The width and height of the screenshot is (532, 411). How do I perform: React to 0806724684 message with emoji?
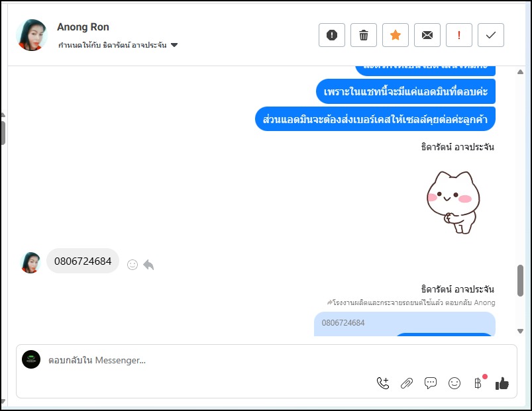[x=133, y=265]
